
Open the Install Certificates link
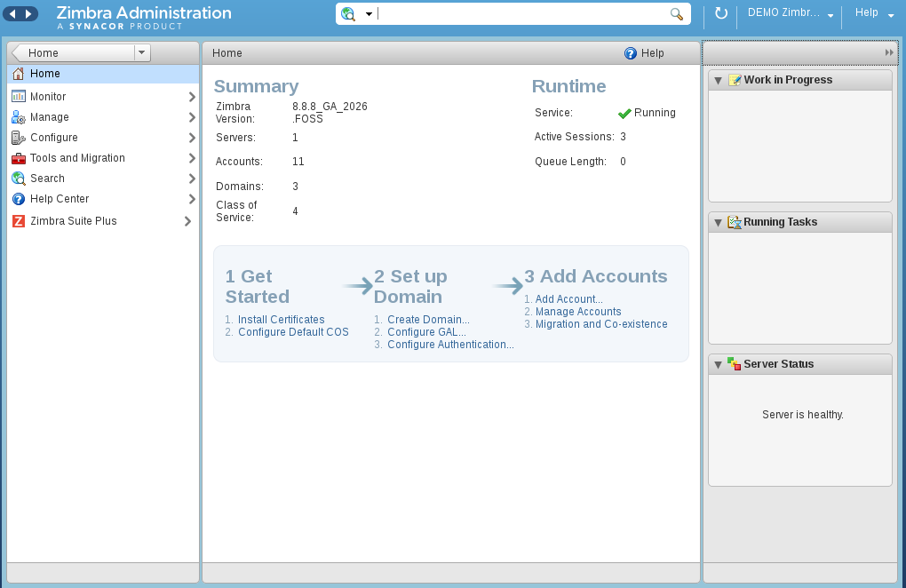tap(282, 320)
